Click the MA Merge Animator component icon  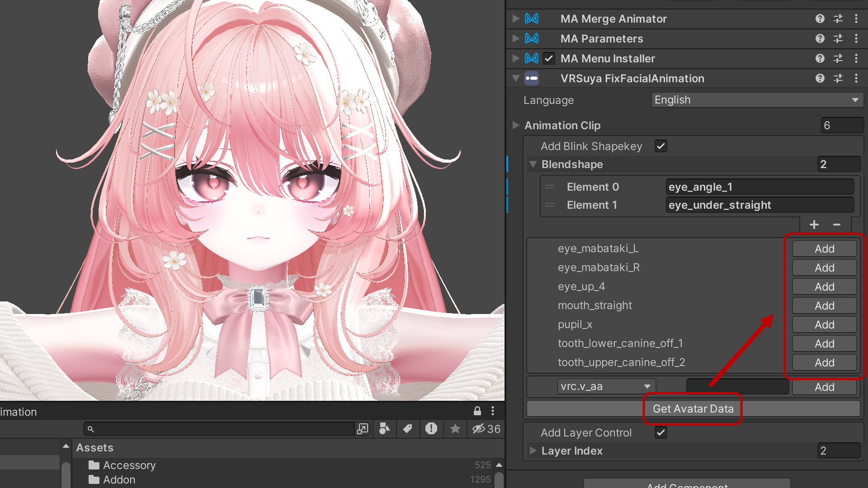(x=532, y=19)
